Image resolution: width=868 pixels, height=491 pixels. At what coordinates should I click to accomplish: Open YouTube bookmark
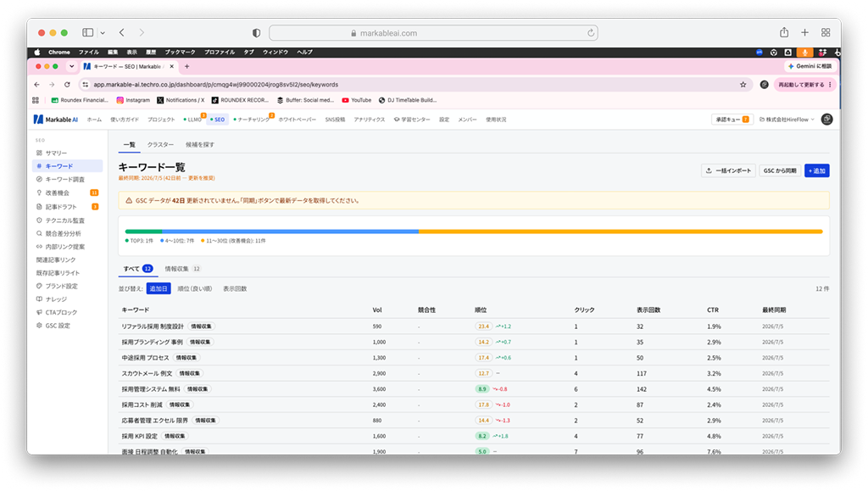(x=357, y=100)
